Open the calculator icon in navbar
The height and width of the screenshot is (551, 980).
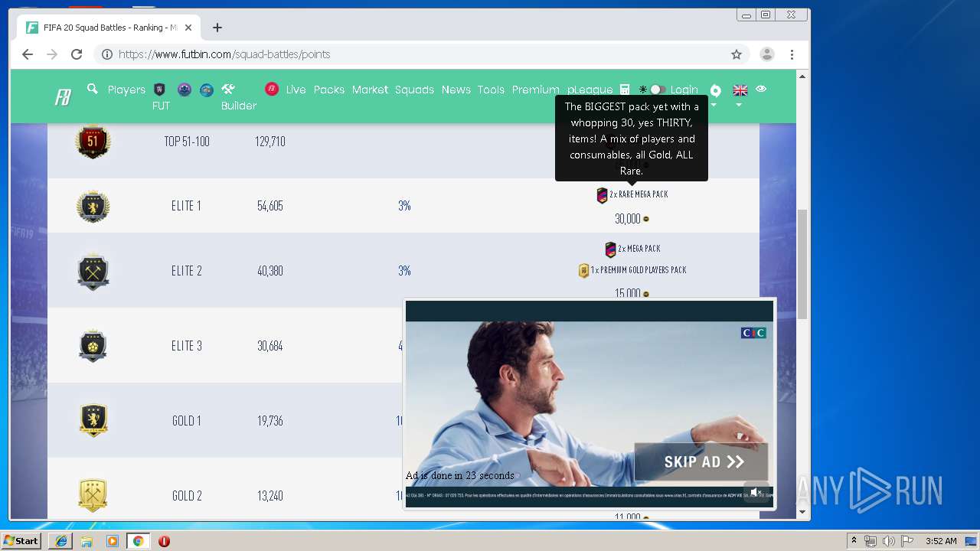(x=625, y=90)
